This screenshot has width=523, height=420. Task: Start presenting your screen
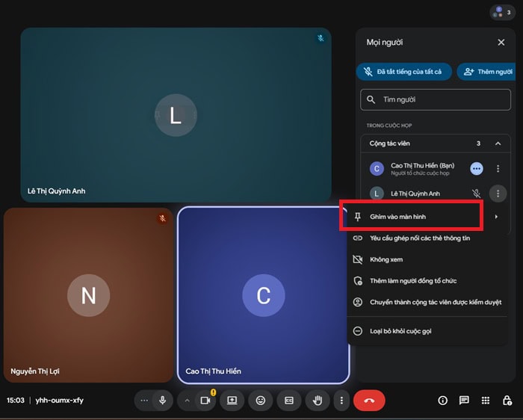click(x=232, y=400)
